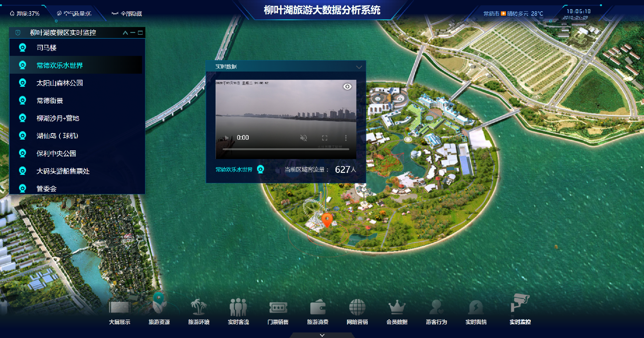Open the 大屏展示 screen icon
The height and width of the screenshot is (338, 644).
pyautogui.click(x=120, y=307)
